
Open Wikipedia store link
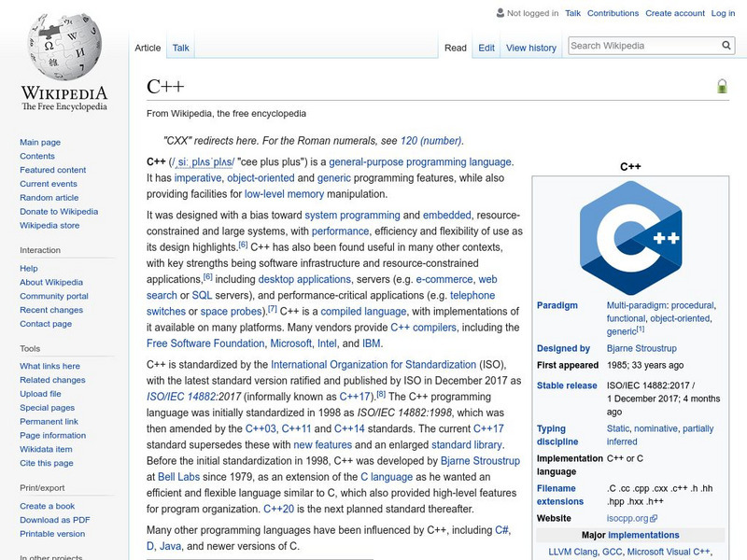click(x=49, y=225)
